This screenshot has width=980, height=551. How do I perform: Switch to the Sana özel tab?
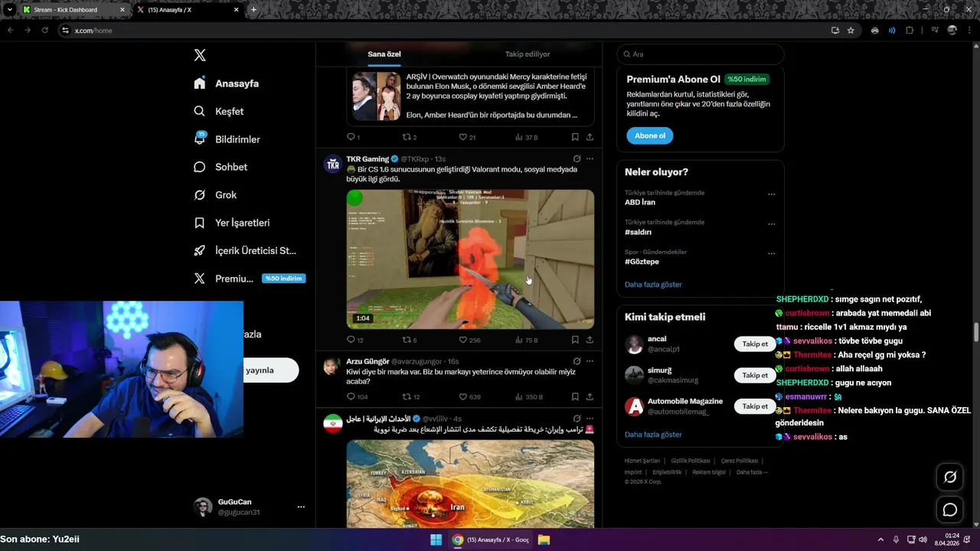click(x=384, y=54)
